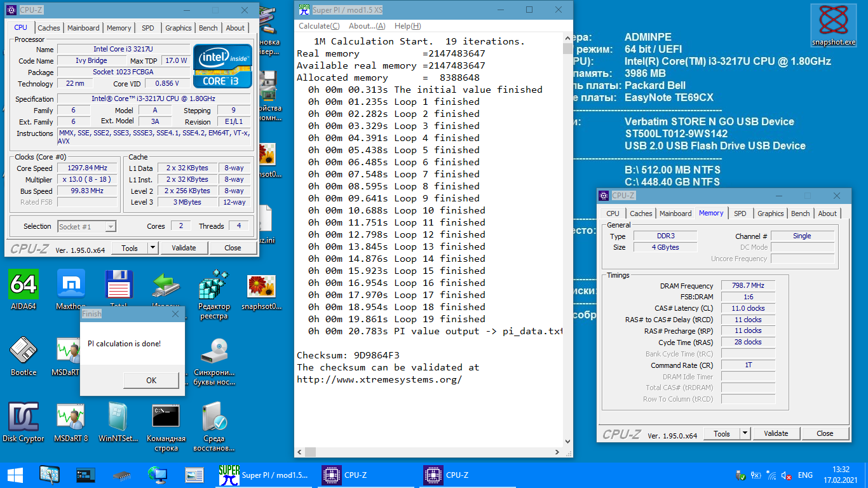
Task: Open the Синхрони... буквы нос... drive icon
Action: pyautogui.click(x=214, y=362)
